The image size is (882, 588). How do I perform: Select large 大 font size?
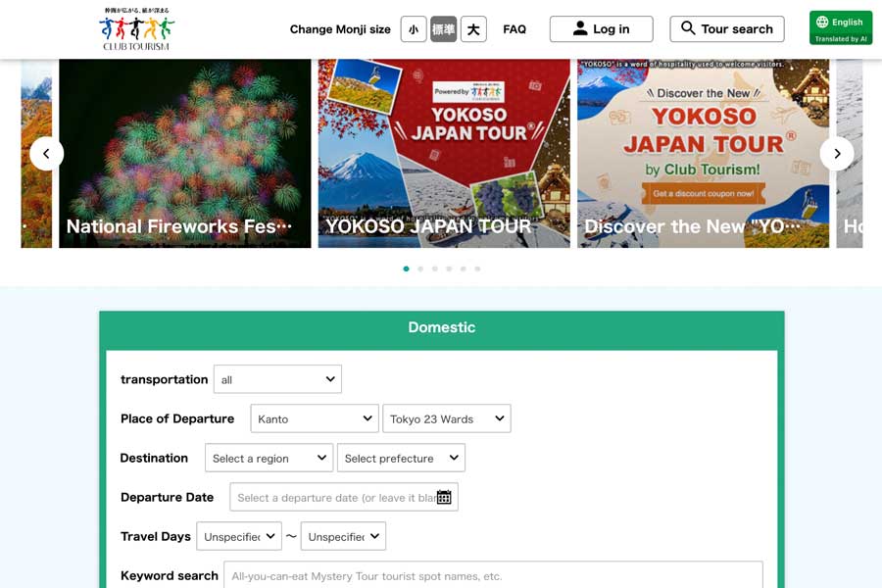[473, 29]
